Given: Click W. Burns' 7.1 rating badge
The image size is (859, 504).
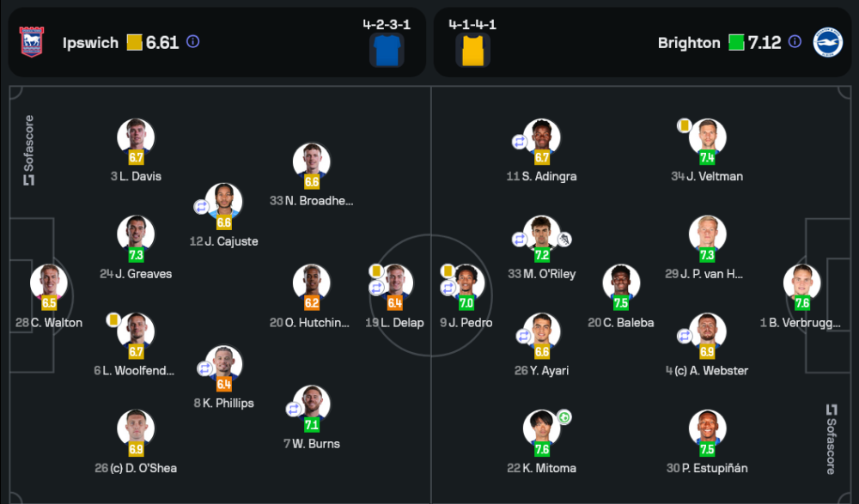Looking at the screenshot, I should [311, 424].
